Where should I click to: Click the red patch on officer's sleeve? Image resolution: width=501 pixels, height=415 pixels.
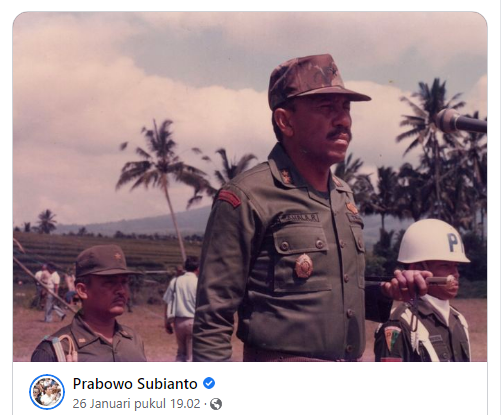click(x=229, y=198)
